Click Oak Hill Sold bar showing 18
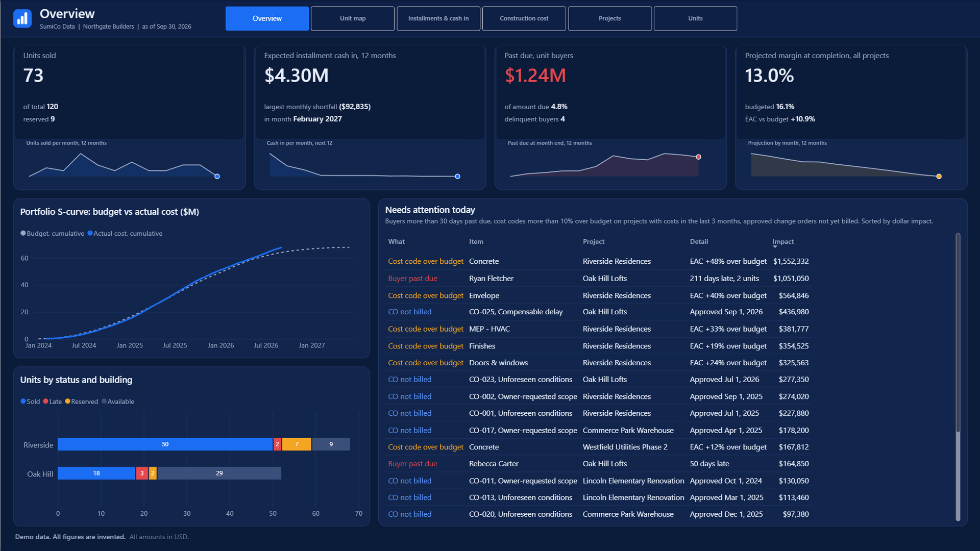 point(96,473)
